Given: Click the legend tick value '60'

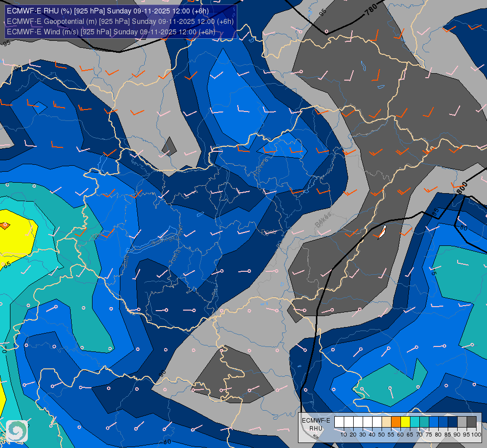Looking at the screenshot, I should click(400, 435).
